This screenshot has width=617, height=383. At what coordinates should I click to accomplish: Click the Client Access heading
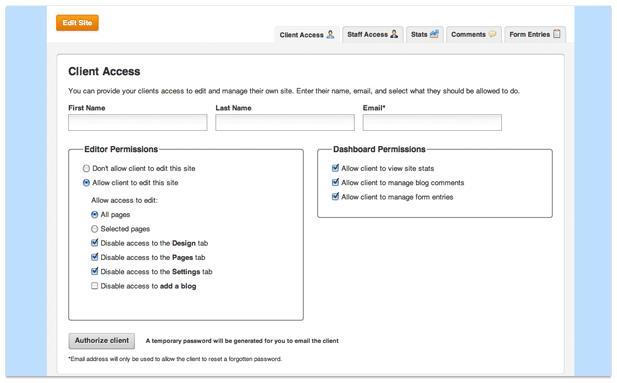pyautogui.click(x=104, y=71)
